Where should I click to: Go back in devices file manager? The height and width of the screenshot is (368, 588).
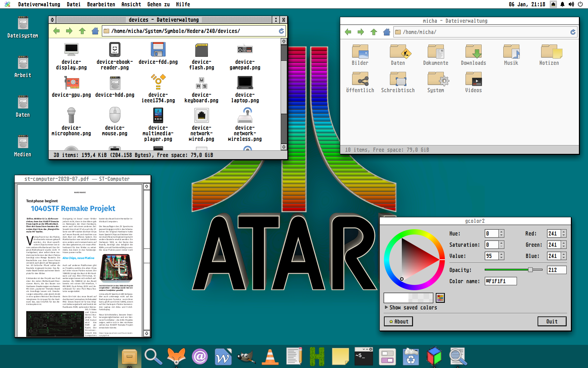click(56, 31)
